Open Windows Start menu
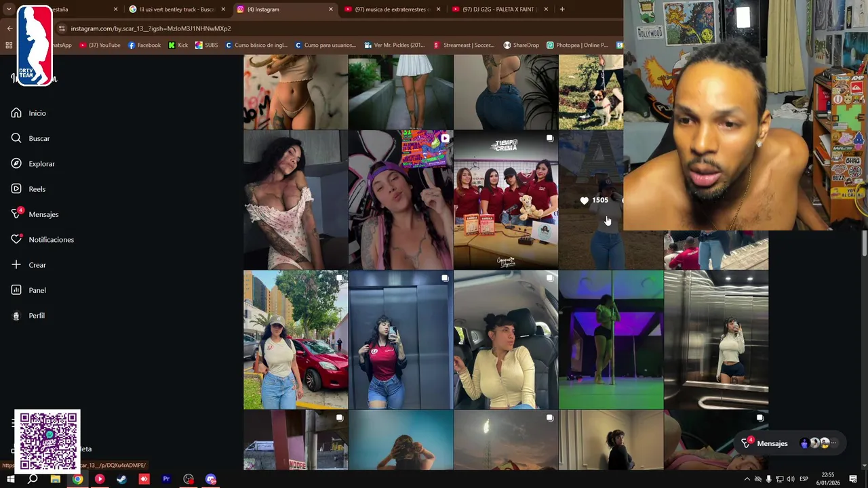Viewport: 868px width, 488px height. coord(11,479)
